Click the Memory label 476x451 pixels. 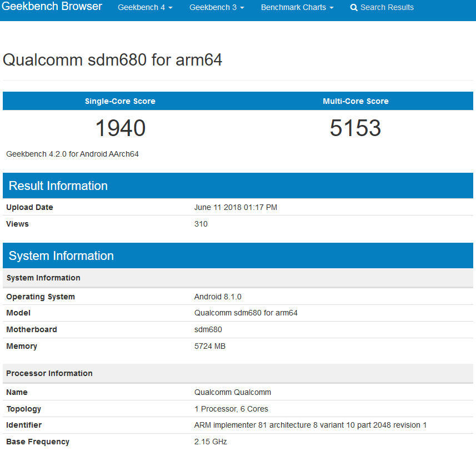click(x=22, y=346)
